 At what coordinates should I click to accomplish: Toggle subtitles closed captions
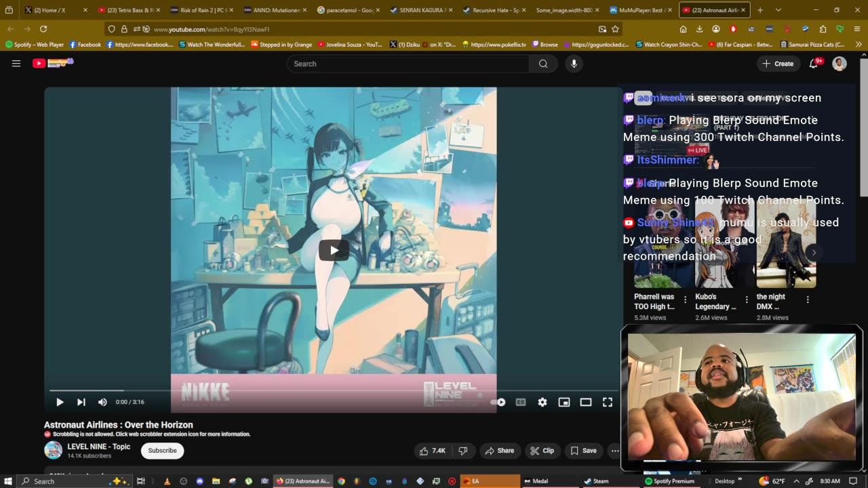521,402
